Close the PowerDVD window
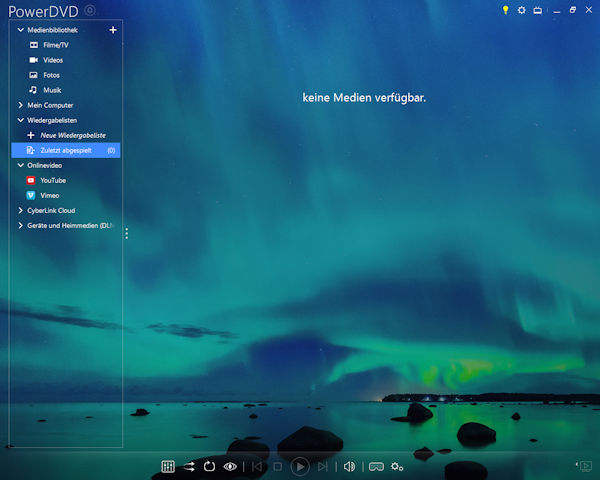This screenshot has width=600, height=480. 589,10
